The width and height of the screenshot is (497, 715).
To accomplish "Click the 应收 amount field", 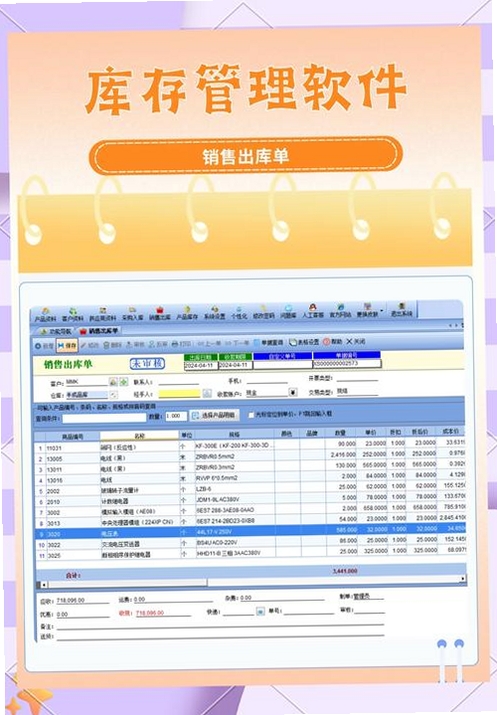I will pos(82,601).
